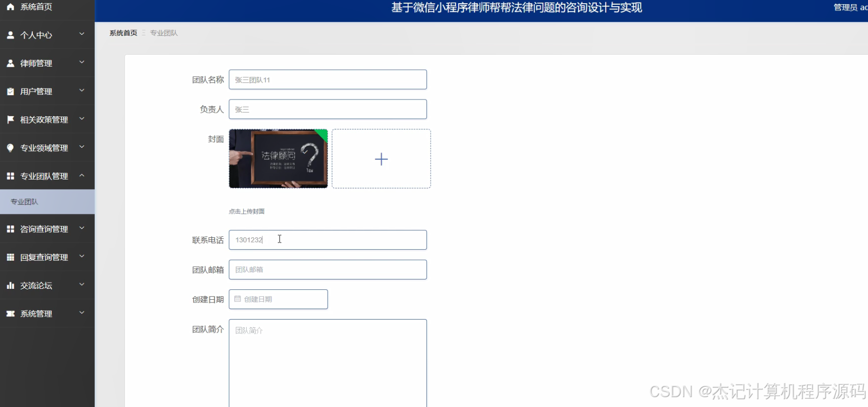This screenshot has width=868, height=407.
Task: Expand the 回复查询管理 chevron
Action: (82, 257)
